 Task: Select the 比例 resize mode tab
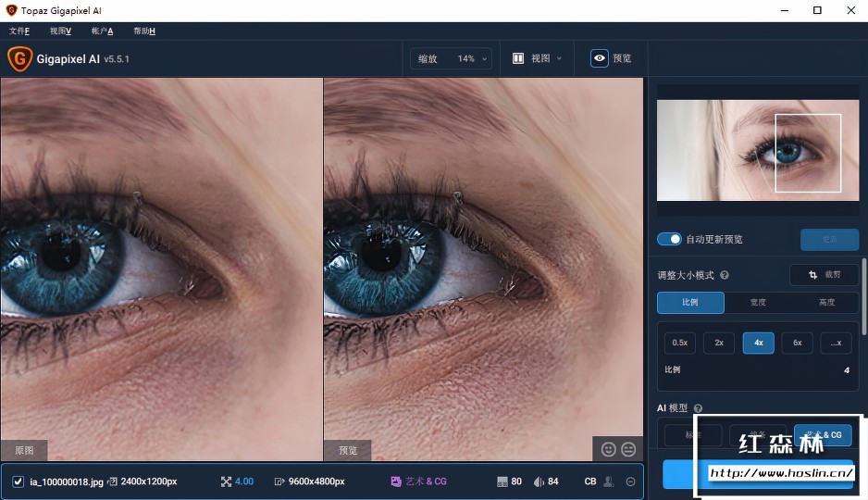(x=690, y=303)
